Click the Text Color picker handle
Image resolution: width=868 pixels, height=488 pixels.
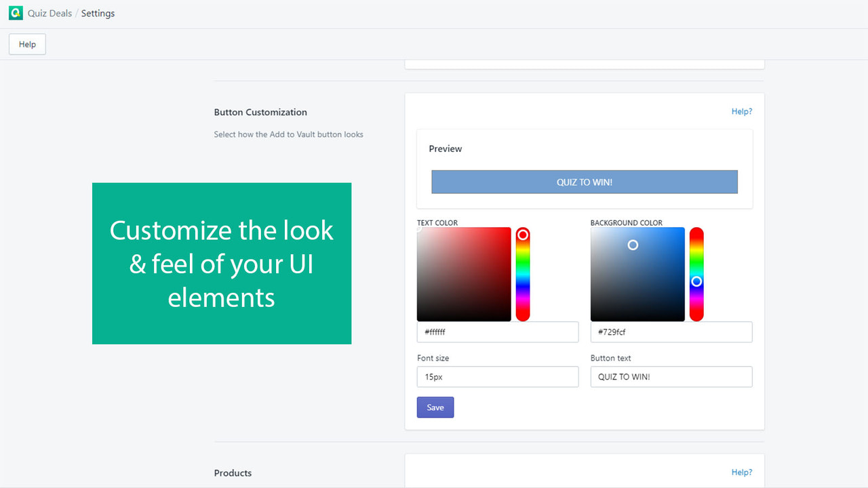point(418,230)
